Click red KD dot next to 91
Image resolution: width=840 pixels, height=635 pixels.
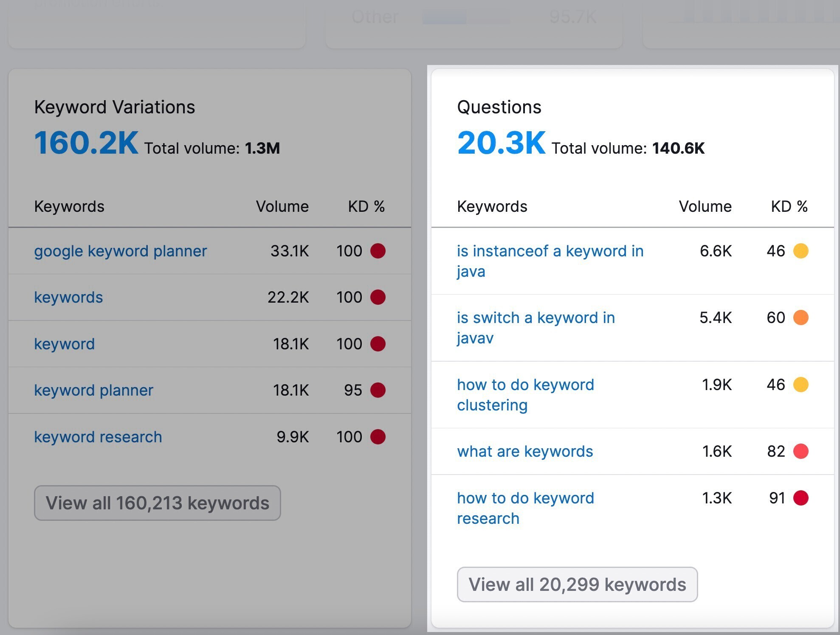[801, 498]
